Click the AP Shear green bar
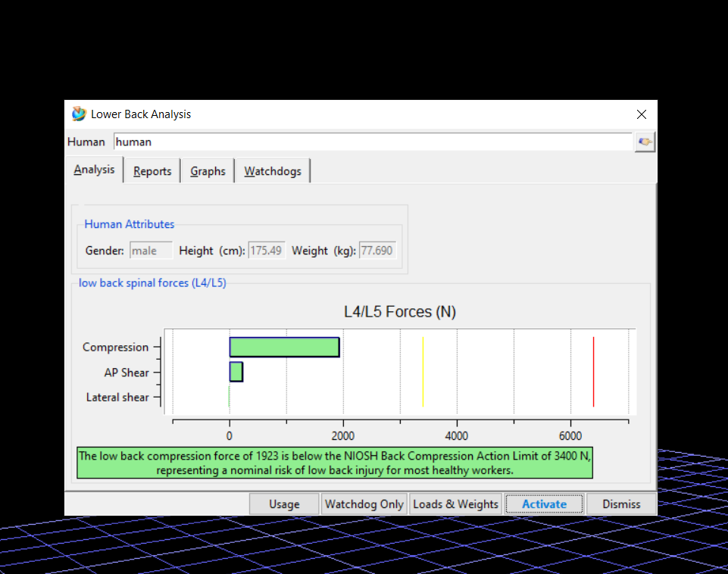The height and width of the screenshot is (574, 728). point(236,372)
